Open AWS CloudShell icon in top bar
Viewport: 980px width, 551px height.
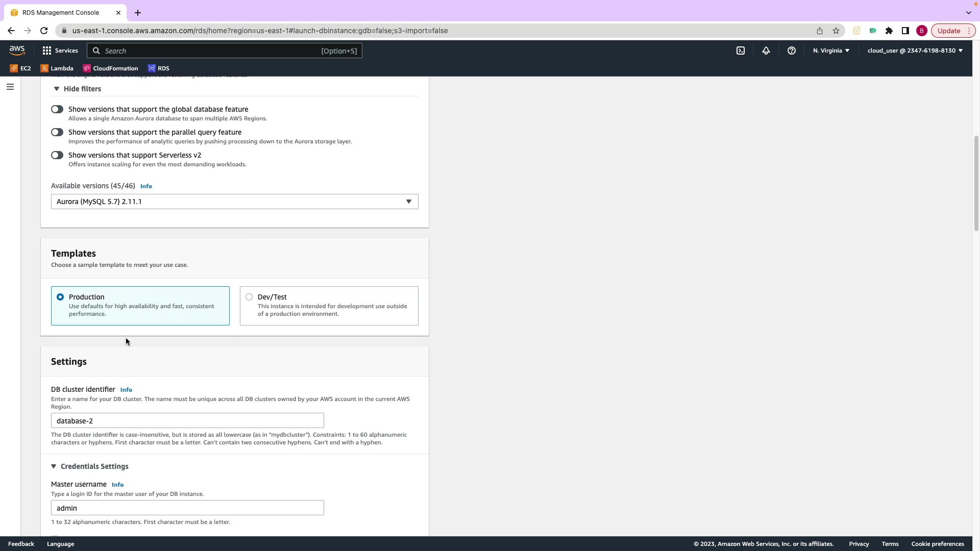[740, 51]
